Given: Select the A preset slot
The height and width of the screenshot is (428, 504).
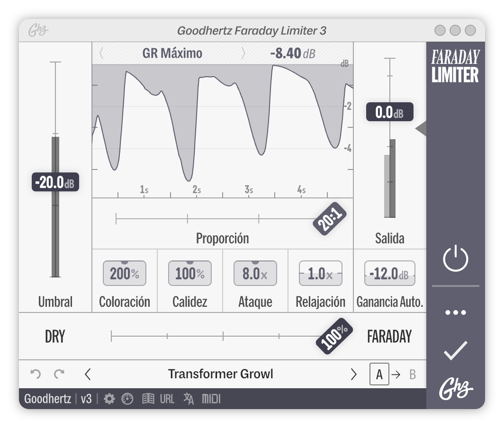Looking at the screenshot, I should tap(379, 374).
